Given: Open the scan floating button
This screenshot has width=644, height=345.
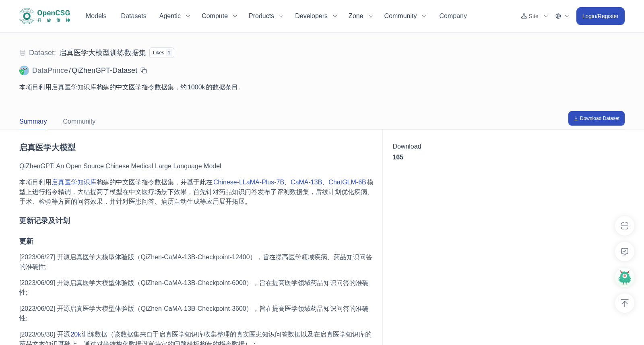Looking at the screenshot, I should click(x=625, y=226).
